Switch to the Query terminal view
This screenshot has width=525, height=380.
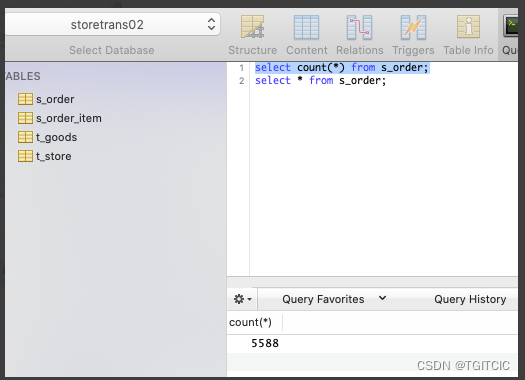[510, 35]
